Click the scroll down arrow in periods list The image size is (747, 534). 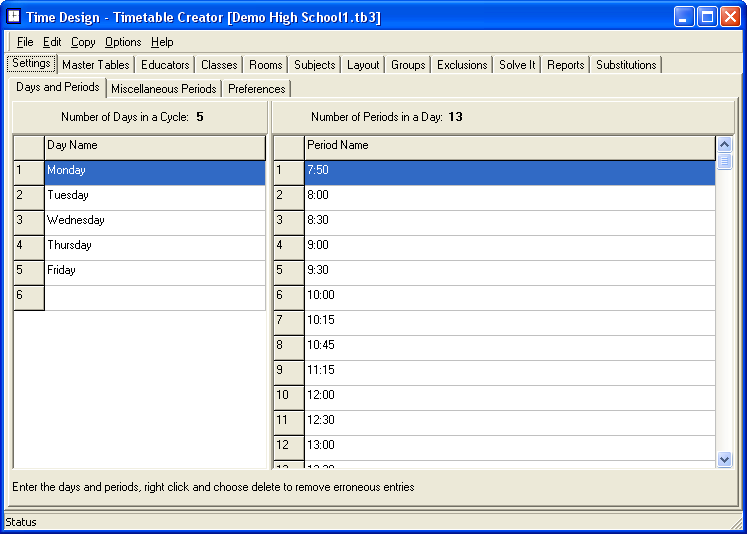[725, 458]
